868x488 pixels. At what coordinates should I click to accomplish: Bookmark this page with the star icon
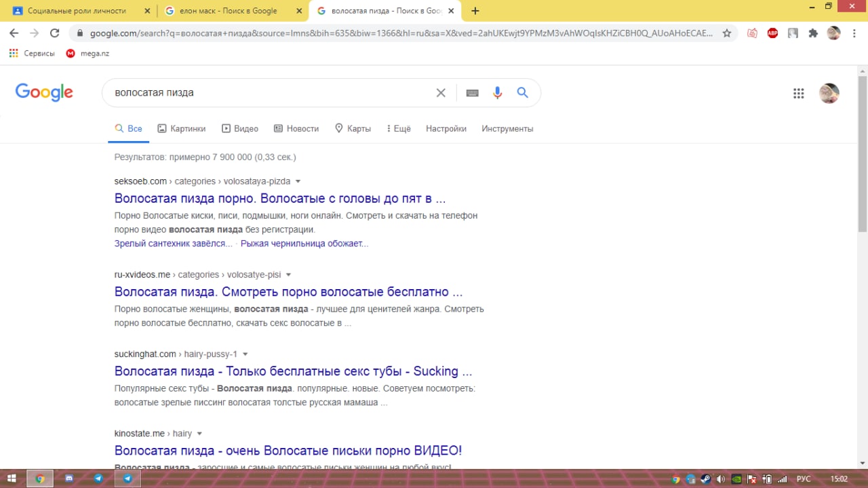[x=727, y=33]
